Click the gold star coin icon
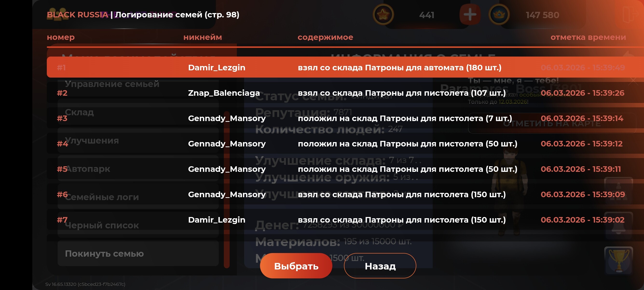The width and height of the screenshot is (644, 290). click(x=383, y=14)
